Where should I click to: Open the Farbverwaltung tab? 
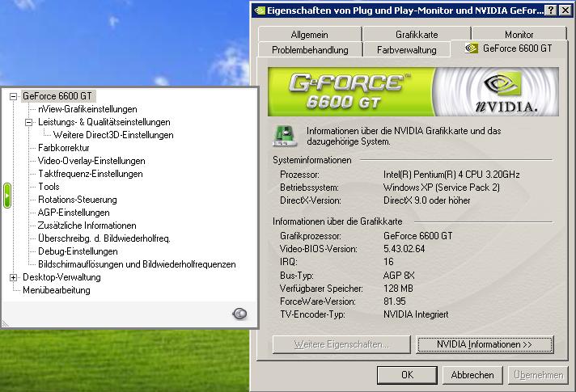[x=407, y=49]
